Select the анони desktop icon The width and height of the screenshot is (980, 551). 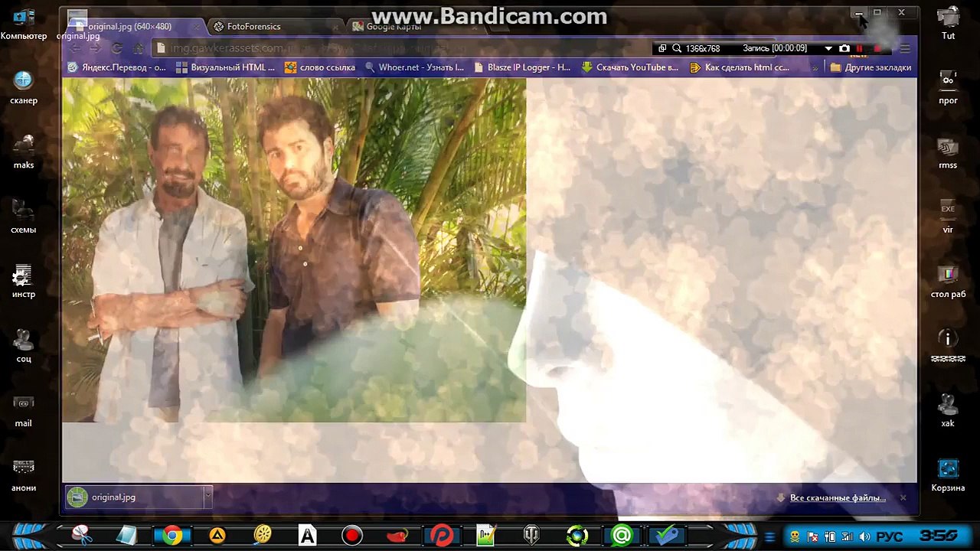pos(24,475)
